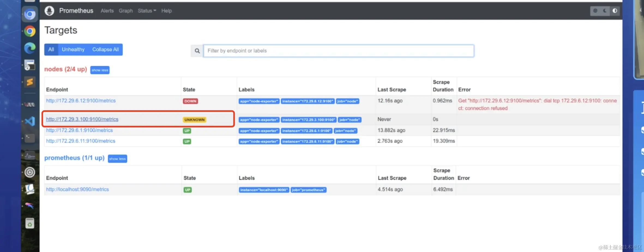Go to the Alerts page
The image size is (644, 252).
click(107, 11)
